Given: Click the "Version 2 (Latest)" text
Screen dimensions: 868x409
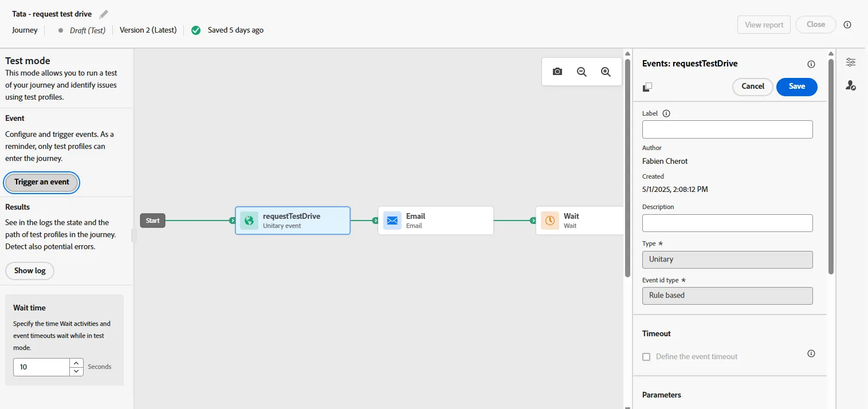Looking at the screenshot, I should tap(148, 30).
